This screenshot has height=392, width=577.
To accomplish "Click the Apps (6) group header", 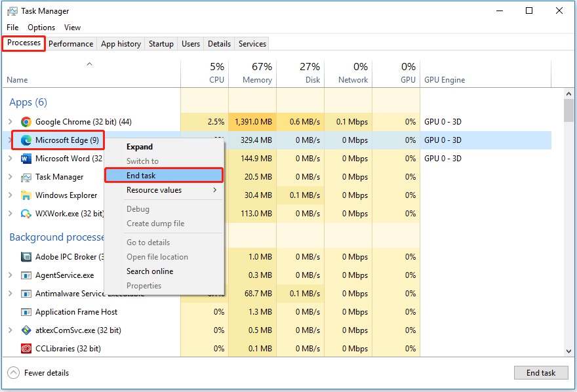I will (28, 102).
